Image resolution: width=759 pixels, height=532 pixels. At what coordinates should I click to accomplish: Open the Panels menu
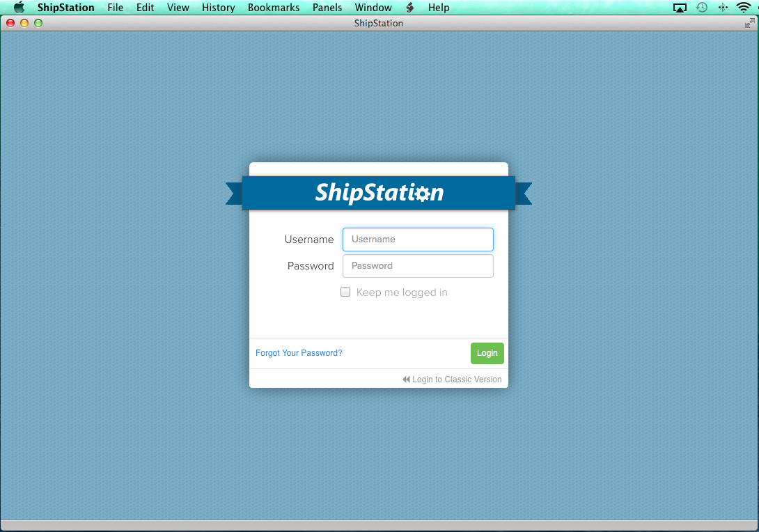(327, 8)
